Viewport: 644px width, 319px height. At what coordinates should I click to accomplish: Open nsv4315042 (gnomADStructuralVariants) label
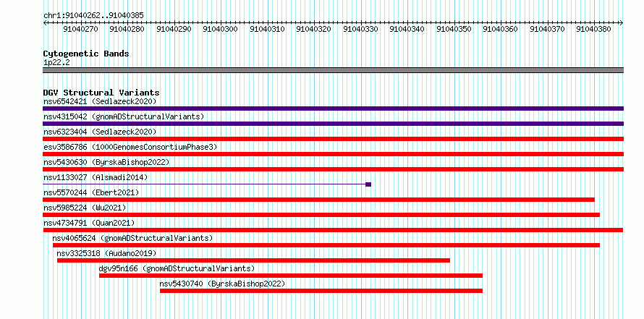[124, 116]
